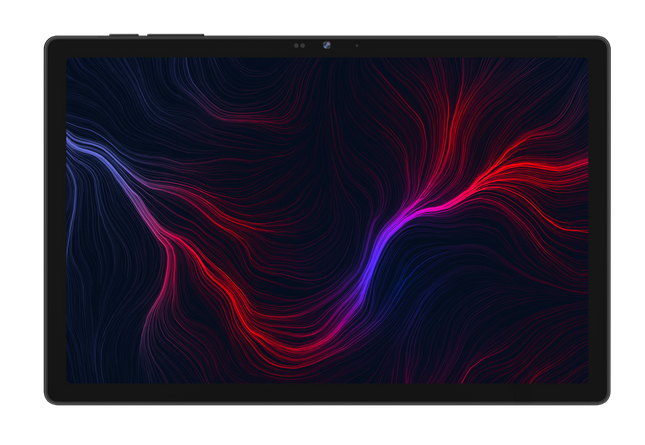Click the tiny indicator dot right of camera
The width and height of the screenshot is (645, 445).
[x=357, y=45]
